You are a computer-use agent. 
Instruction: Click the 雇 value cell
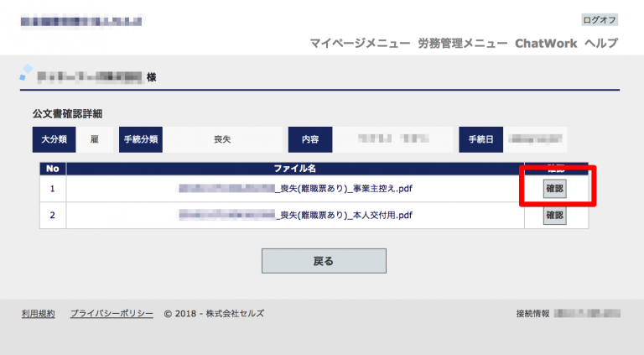[95, 139]
